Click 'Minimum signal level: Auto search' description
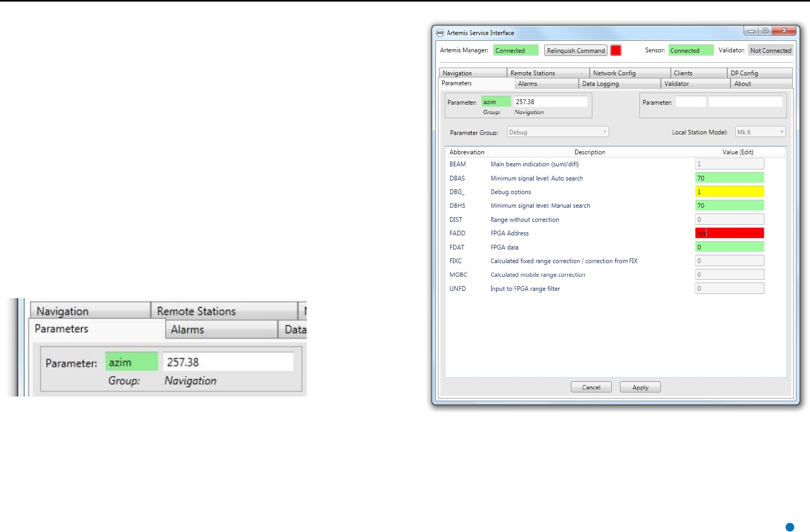Viewport: 810px width, 532px height. point(537,178)
